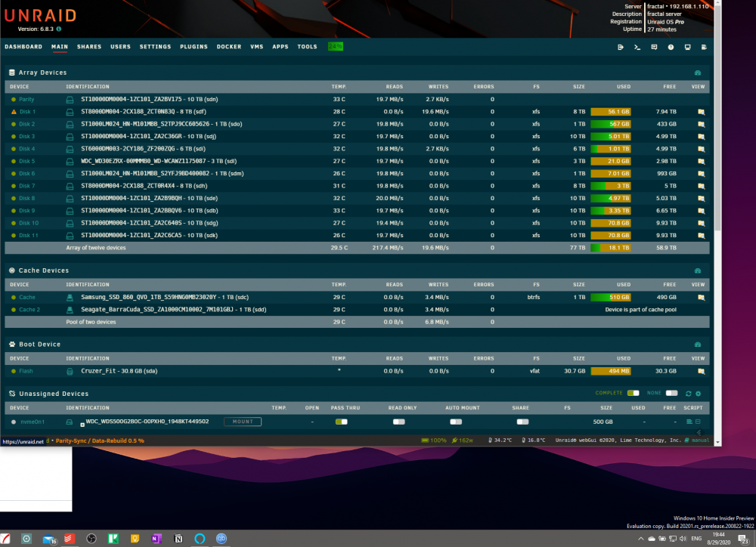Click the SSD icon beside Samsung_SSD_860_QVO
Screen dimensions: 756x547
pos(70,298)
